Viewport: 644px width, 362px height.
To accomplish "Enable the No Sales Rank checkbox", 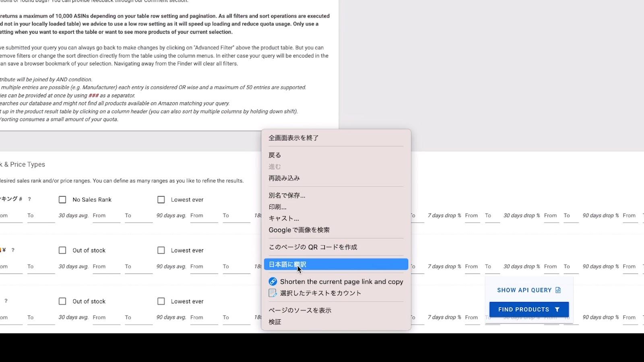I will (62, 200).
